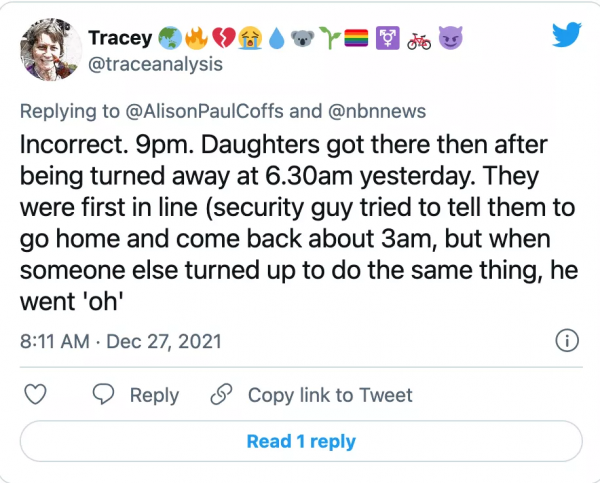600x483 pixels.
Task: Open Tracey's profile picture
Action: pyautogui.click(x=50, y=50)
